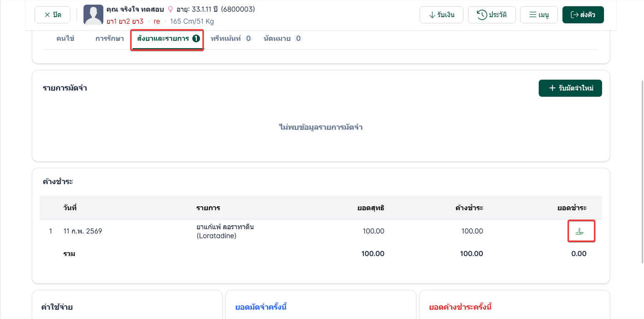Switch to the การรักษา tab

point(109,39)
